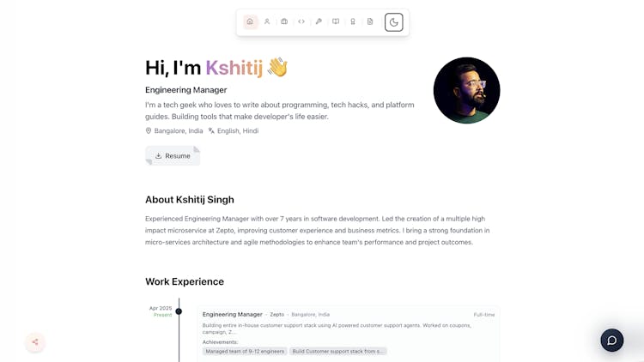Open the About section via person icon
Image resolution: width=644 pixels, height=362 pixels.
pos(267,21)
